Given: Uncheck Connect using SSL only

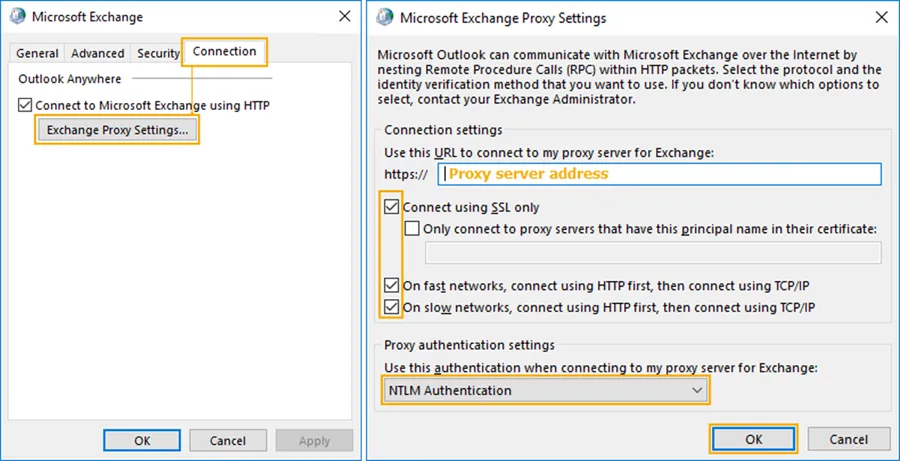Looking at the screenshot, I should (x=392, y=208).
